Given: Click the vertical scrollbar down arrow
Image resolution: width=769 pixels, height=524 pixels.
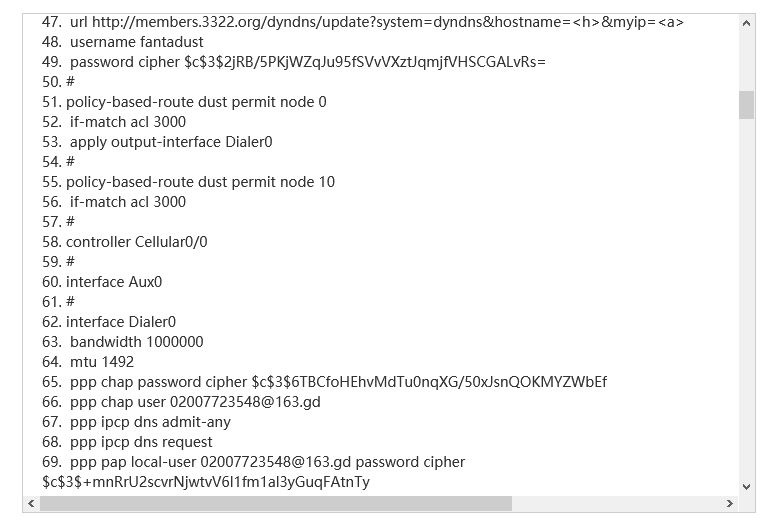Looking at the screenshot, I should (x=746, y=486).
